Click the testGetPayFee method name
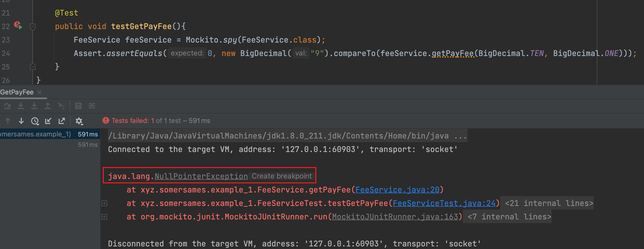The width and height of the screenshot is (644, 249). [141, 26]
